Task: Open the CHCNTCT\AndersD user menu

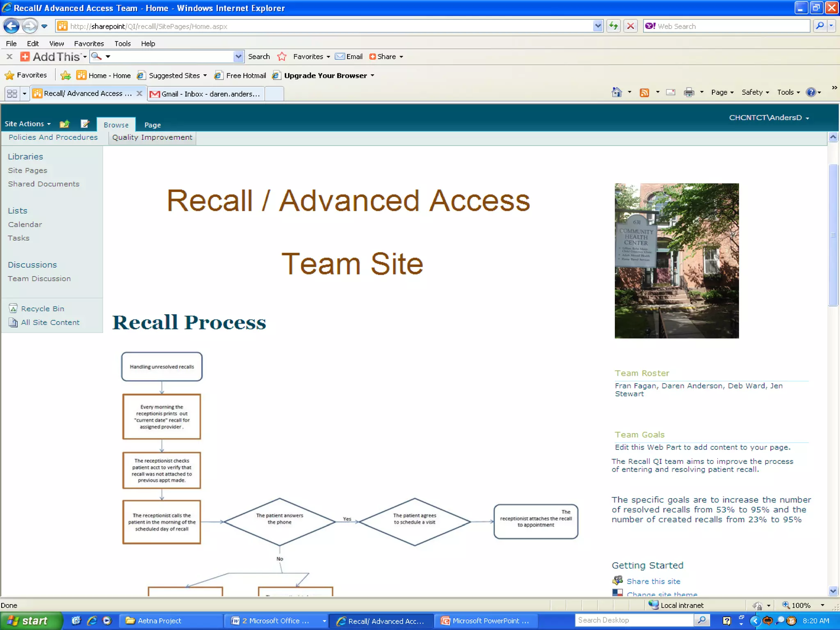Action: (x=769, y=118)
